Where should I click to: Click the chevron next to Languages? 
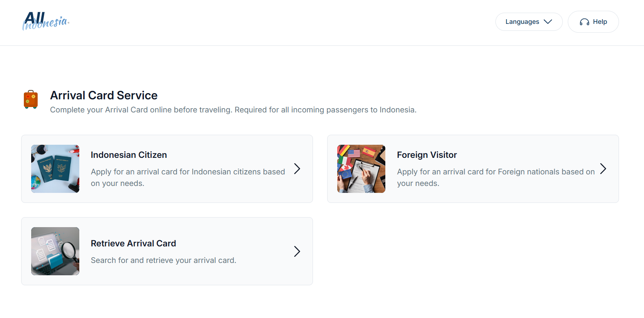[x=549, y=22]
